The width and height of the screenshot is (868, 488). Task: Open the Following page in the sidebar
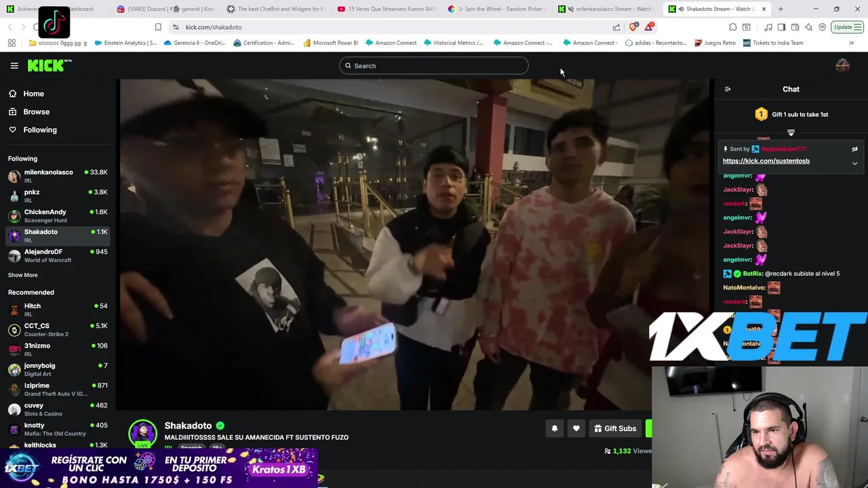coord(34,129)
